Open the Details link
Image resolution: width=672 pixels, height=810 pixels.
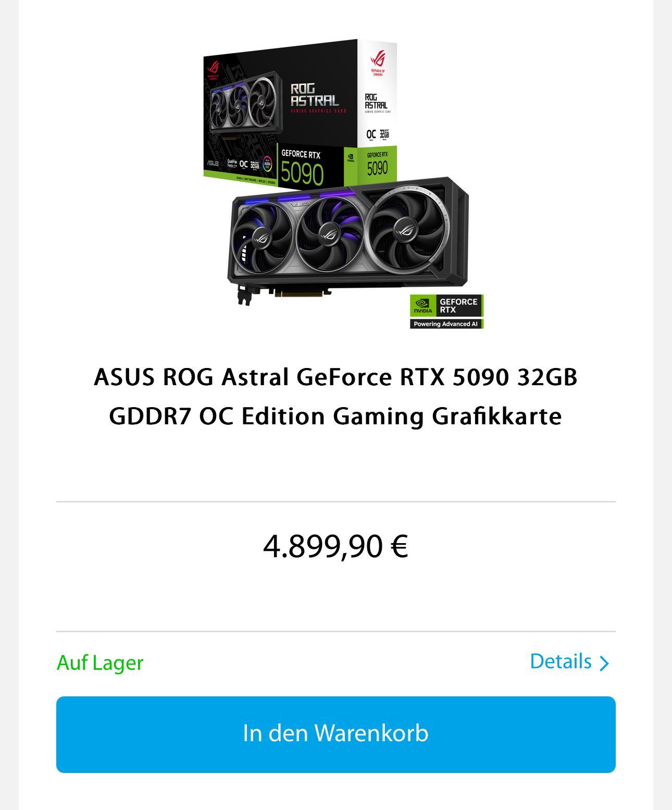pos(569,662)
